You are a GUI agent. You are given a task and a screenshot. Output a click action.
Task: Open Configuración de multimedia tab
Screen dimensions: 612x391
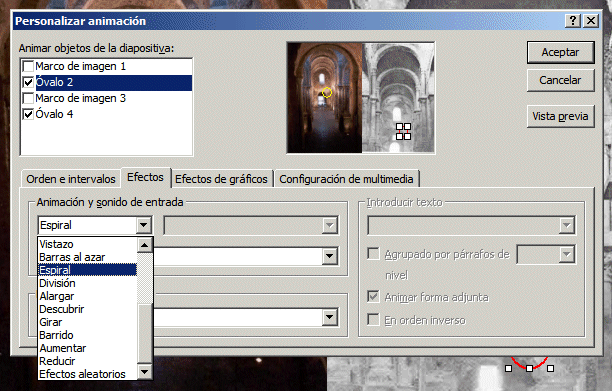point(346,179)
